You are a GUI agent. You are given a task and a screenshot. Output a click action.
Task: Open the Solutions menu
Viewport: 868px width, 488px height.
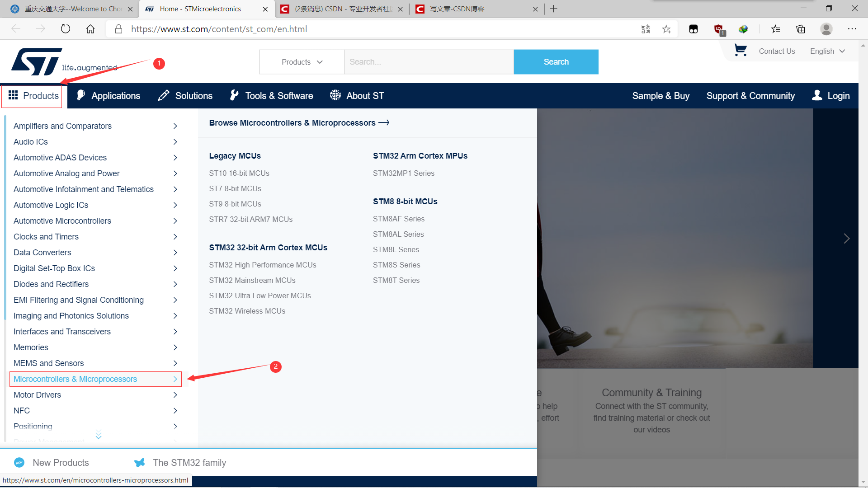click(x=185, y=96)
